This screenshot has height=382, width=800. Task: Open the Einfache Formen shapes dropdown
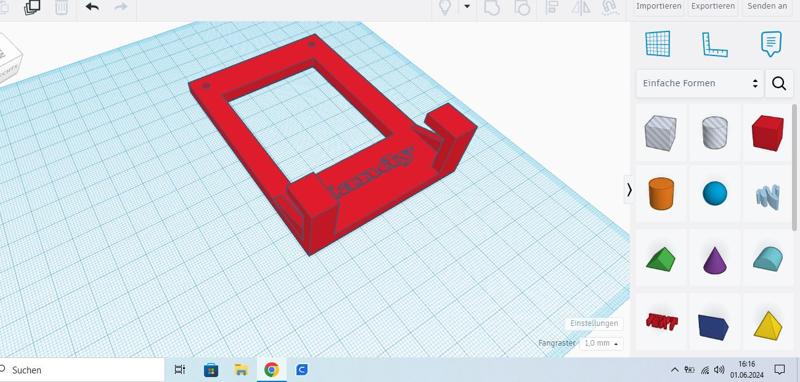(700, 83)
